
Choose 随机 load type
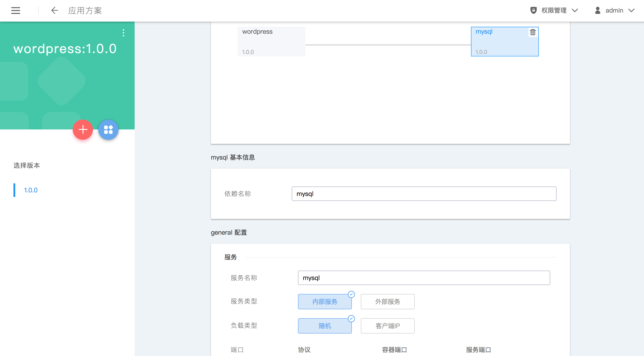pos(324,326)
